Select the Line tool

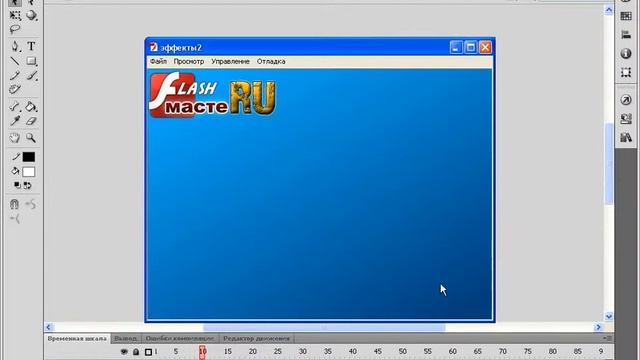pos(15,61)
